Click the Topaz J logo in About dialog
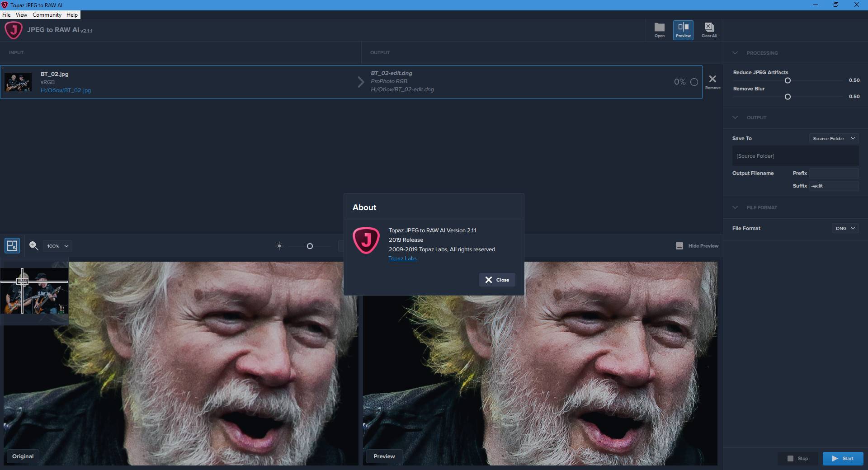This screenshot has width=868, height=470. click(366, 240)
